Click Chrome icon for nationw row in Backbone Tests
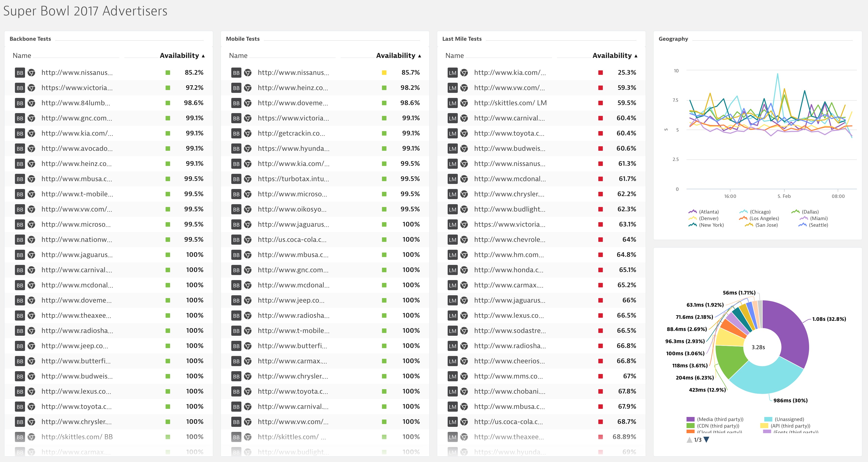868x462 pixels. click(x=31, y=239)
